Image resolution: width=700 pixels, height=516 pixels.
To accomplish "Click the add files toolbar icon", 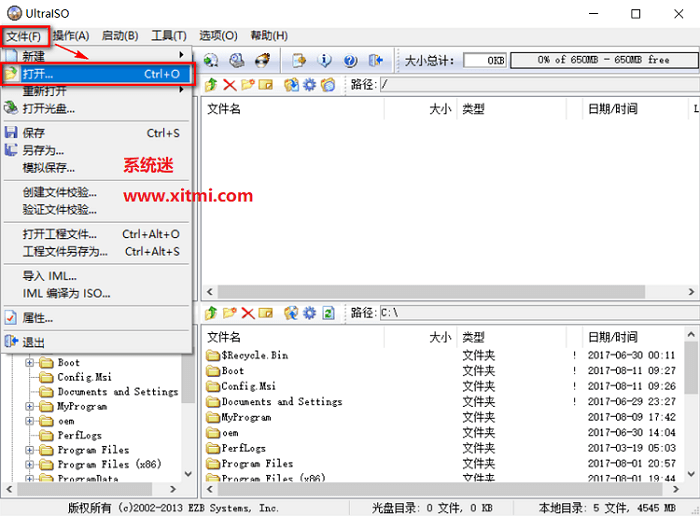I will [299, 60].
